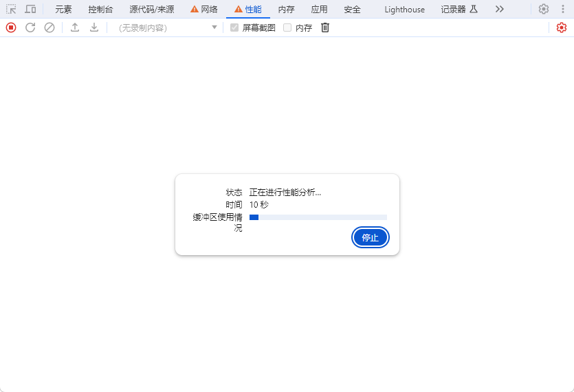Click the warning triangle on 网络 tab
Screen dimensions: 574x392
195,10
